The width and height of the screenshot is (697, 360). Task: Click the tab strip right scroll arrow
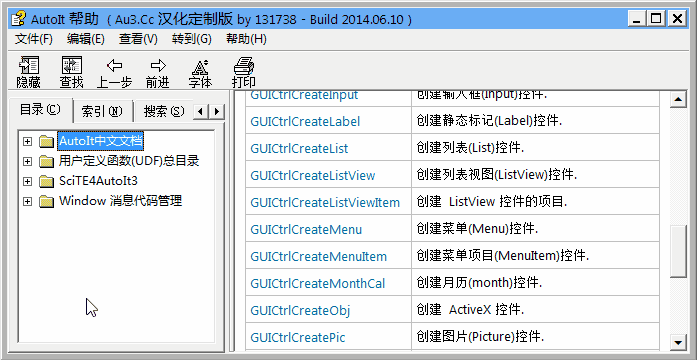click(x=216, y=111)
